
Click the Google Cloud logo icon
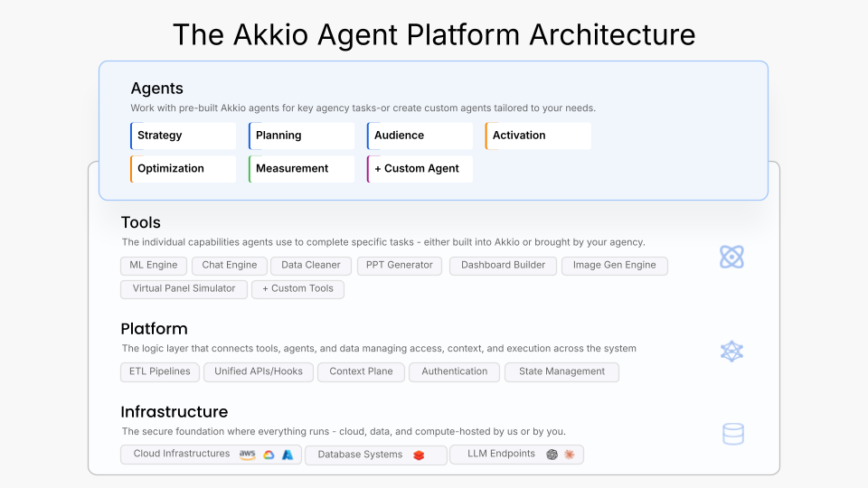click(x=269, y=455)
